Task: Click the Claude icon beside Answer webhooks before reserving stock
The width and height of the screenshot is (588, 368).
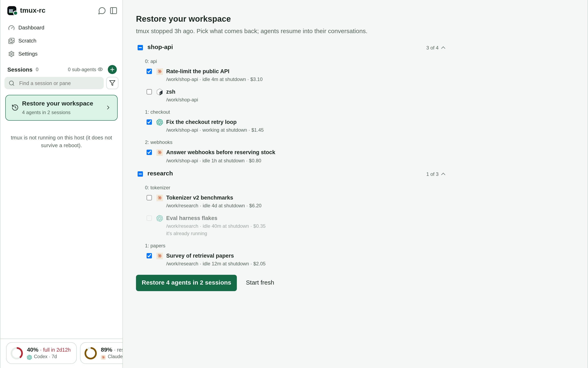Action: (160, 152)
